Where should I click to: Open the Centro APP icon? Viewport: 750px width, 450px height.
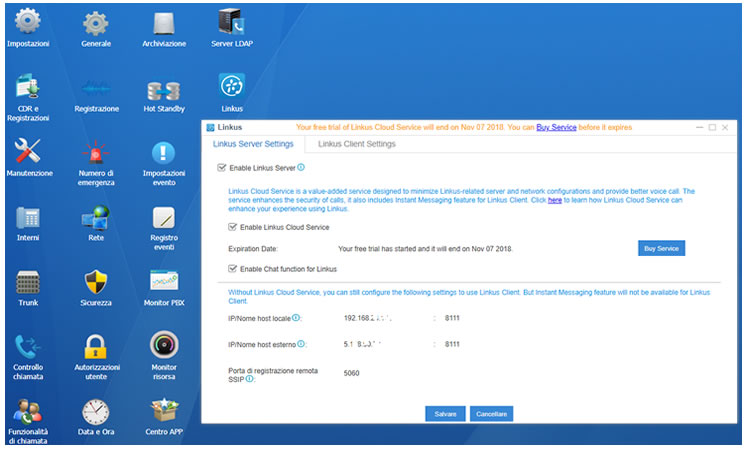164,410
